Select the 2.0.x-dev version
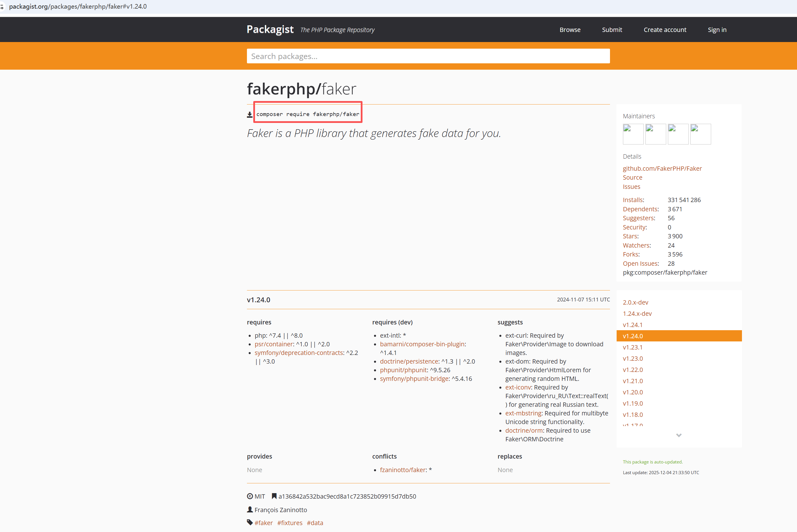Image resolution: width=797 pixels, height=532 pixels. point(635,302)
